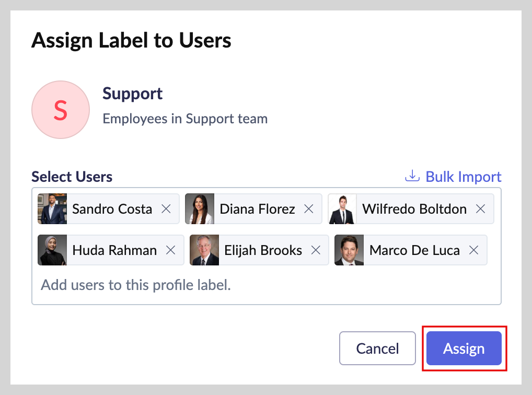The width and height of the screenshot is (532, 395).
Task: Select Wilfredo Boltdon's profile picture
Action: [342, 209]
